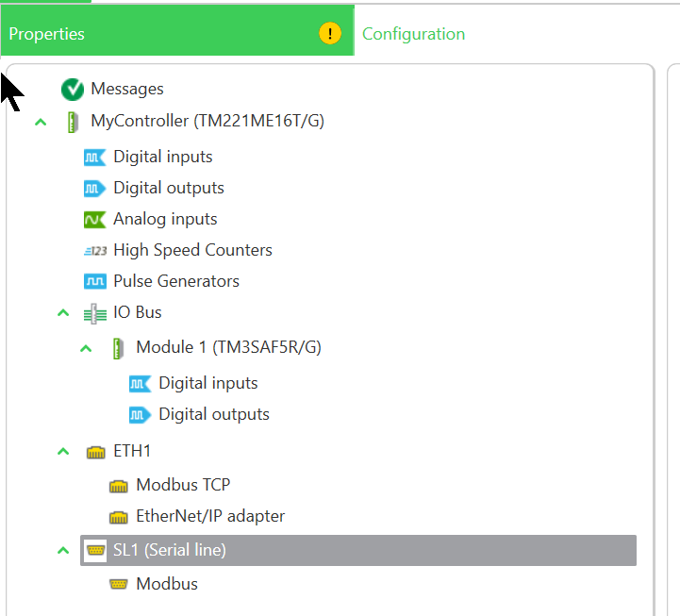Select Digital outputs label under Module 1
The height and width of the screenshot is (616, 680).
tap(214, 415)
